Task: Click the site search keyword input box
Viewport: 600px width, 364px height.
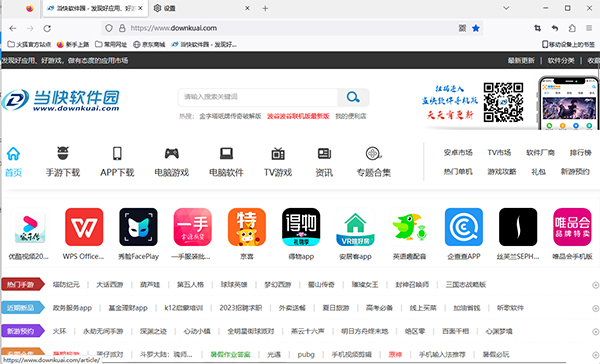Action: tap(258, 97)
